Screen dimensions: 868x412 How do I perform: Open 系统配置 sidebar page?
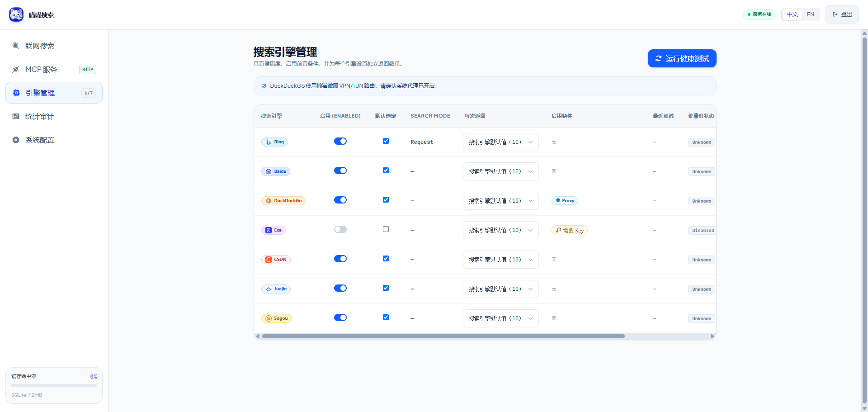pos(54,140)
